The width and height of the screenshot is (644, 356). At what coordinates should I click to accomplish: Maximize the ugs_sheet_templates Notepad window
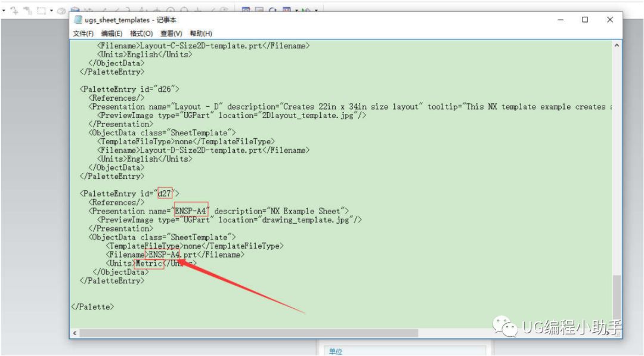[585, 20]
